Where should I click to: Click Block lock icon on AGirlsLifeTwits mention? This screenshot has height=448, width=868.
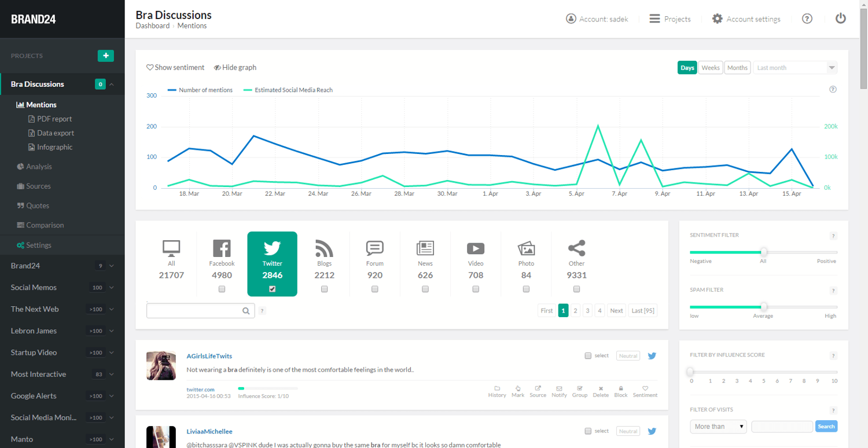[621, 388]
